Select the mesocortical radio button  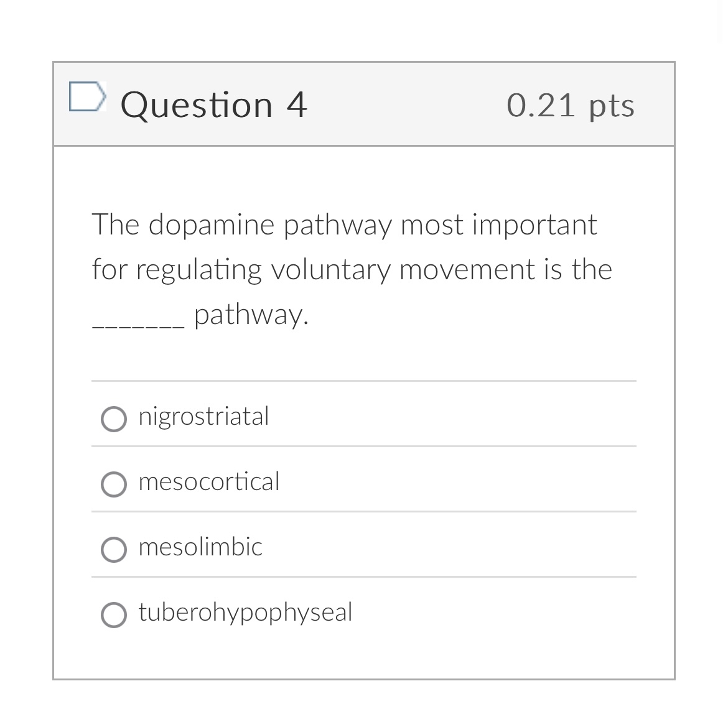(114, 484)
